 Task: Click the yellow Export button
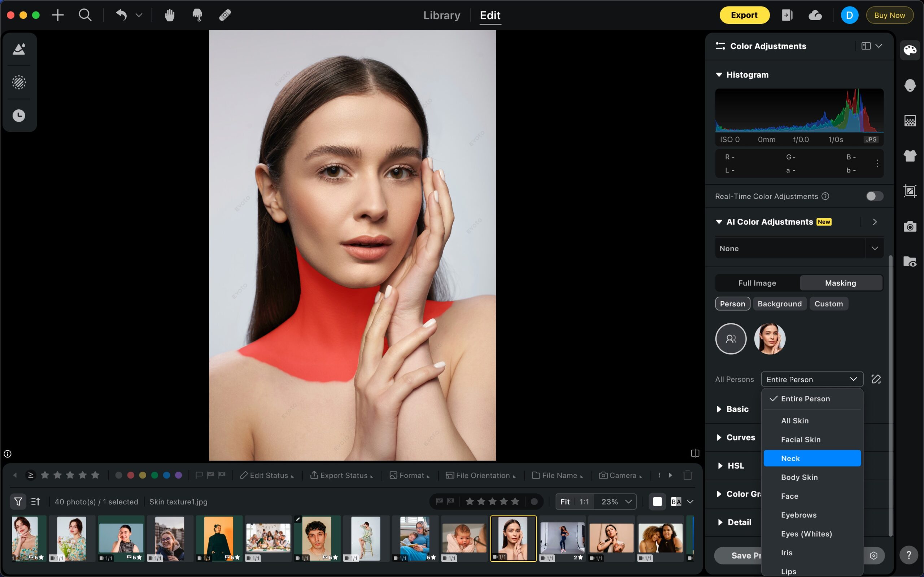point(744,15)
